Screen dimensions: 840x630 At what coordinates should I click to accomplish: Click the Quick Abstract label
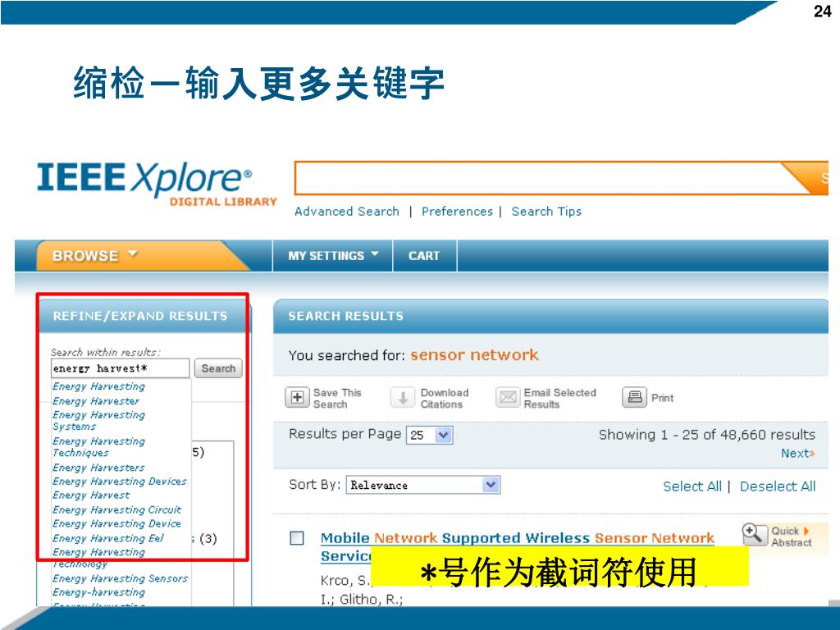[792, 536]
